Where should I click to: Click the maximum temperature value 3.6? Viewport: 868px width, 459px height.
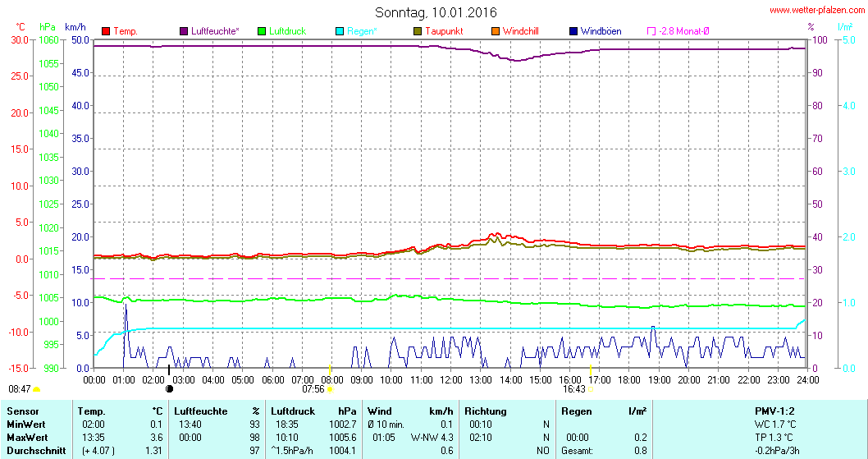click(x=157, y=438)
